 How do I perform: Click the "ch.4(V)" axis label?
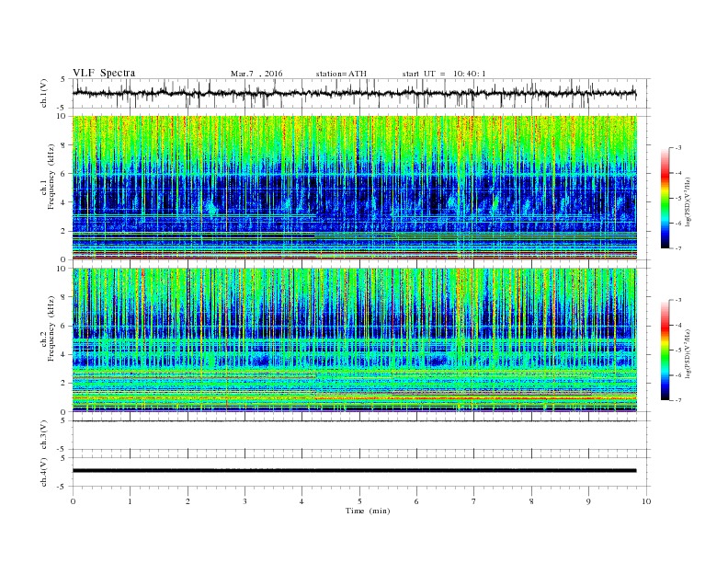click(44, 472)
